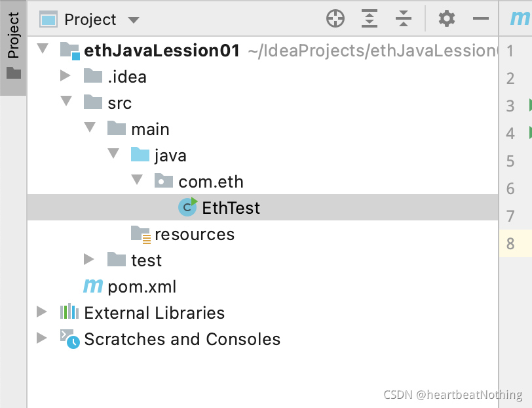
Task: Collapse the src folder
Action: [66, 100]
